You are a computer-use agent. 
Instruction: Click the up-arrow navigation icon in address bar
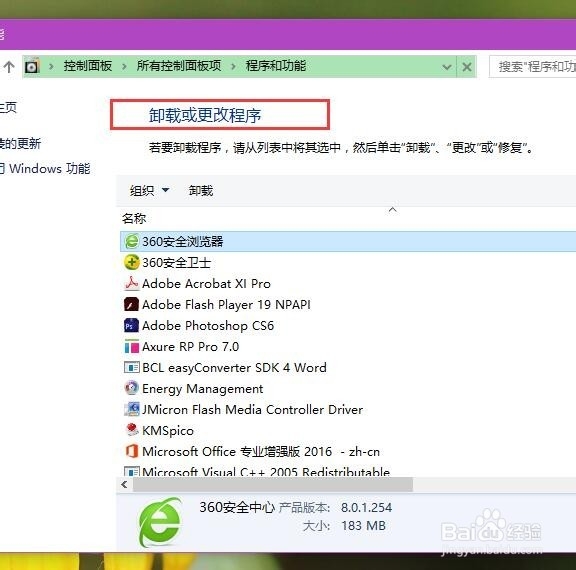pos(9,67)
